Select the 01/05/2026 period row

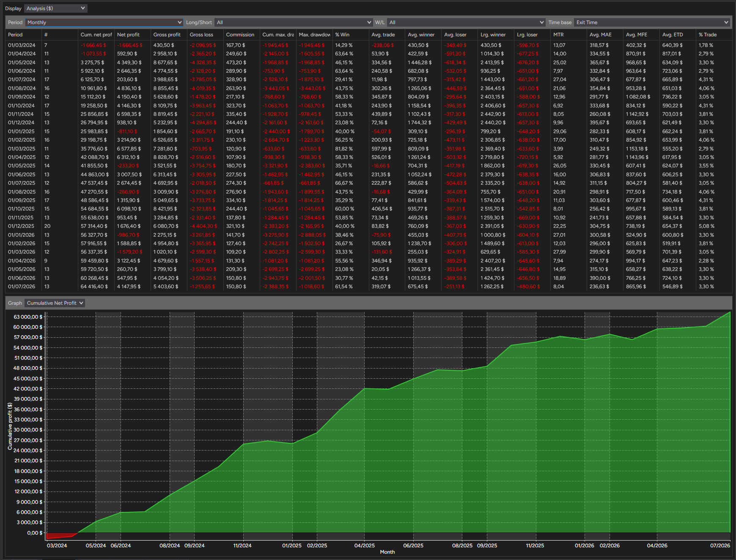(x=369, y=269)
